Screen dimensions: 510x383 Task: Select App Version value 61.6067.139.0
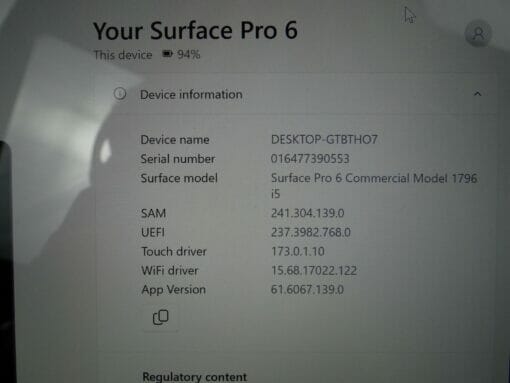[x=307, y=289]
